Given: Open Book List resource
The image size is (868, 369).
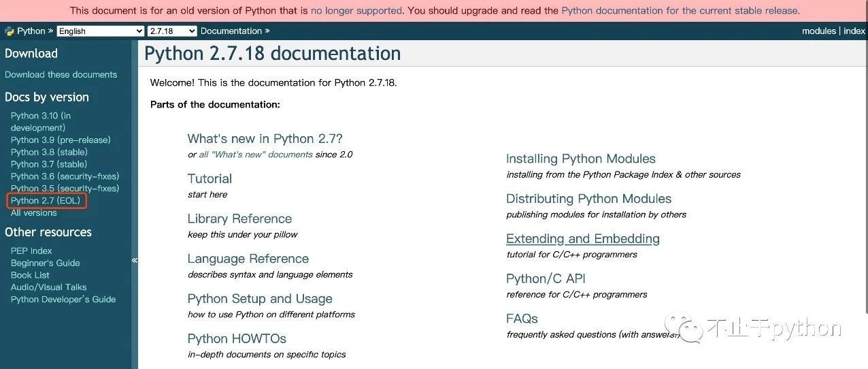Looking at the screenshot, I should click(x=30, y=275).
